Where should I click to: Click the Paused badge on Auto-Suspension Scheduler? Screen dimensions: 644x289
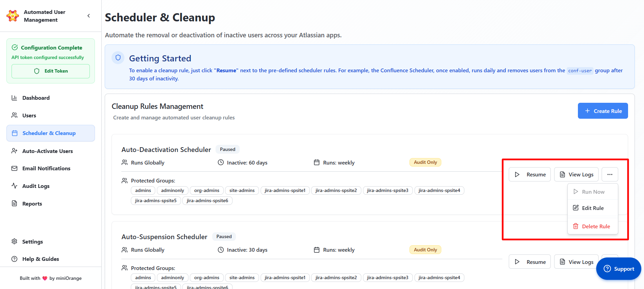tap(224, 236)
